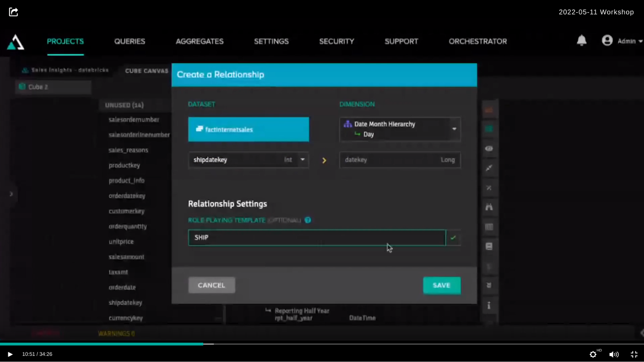Viewport: 644px width, 362px height.
Task: Open video settings gear icon
Action: (593, 354)
